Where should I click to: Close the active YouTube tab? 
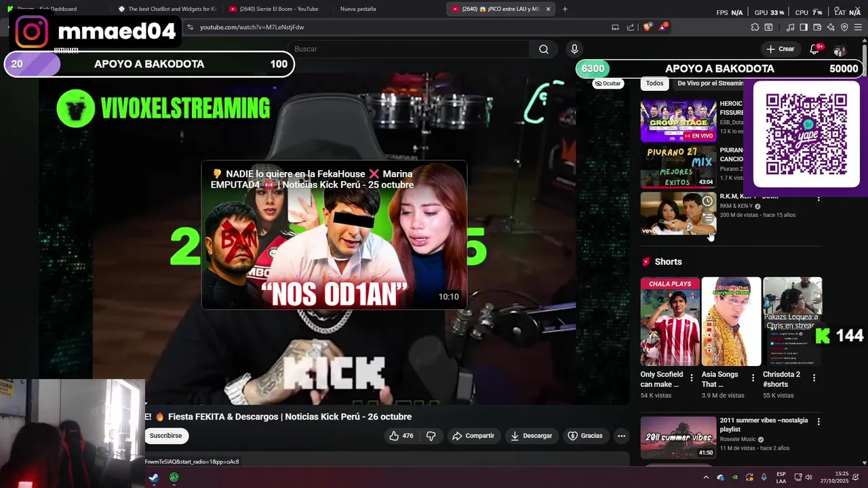(x=549, y=9)
